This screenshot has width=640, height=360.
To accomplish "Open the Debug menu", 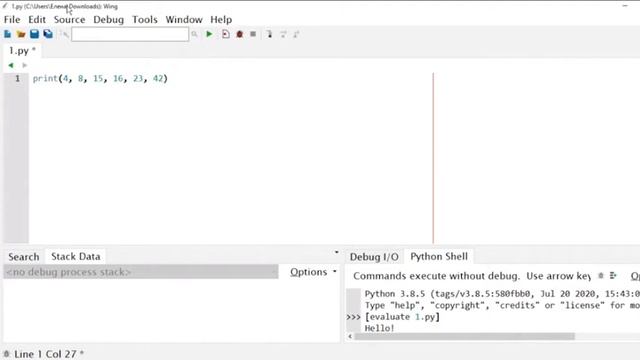I will (108, 20).
